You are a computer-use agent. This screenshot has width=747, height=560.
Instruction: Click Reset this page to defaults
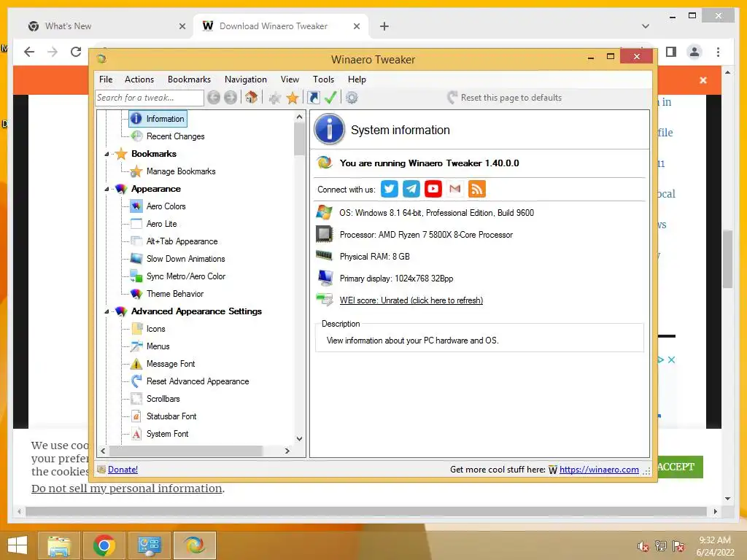tap(505, 98)
